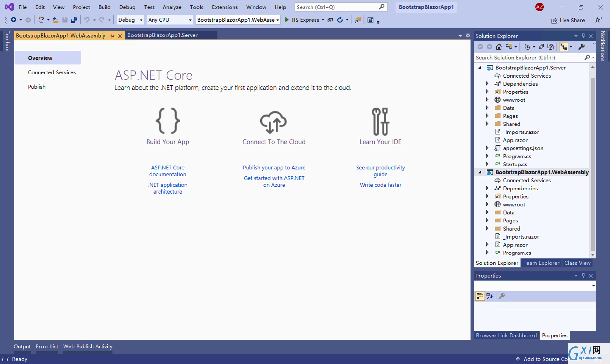
Task: Pin the Solution Explorer panel
Action: (583, 36)
